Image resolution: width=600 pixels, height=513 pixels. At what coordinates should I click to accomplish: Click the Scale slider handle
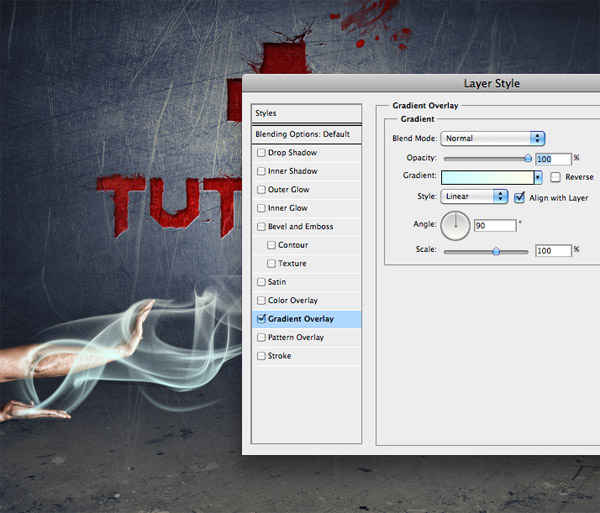pyautogui.click(x=496, y=251)
